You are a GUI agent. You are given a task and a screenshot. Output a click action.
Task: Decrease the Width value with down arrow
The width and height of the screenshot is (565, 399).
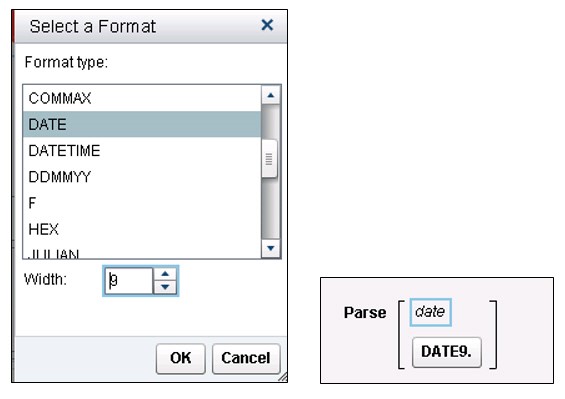coord(165,287)
